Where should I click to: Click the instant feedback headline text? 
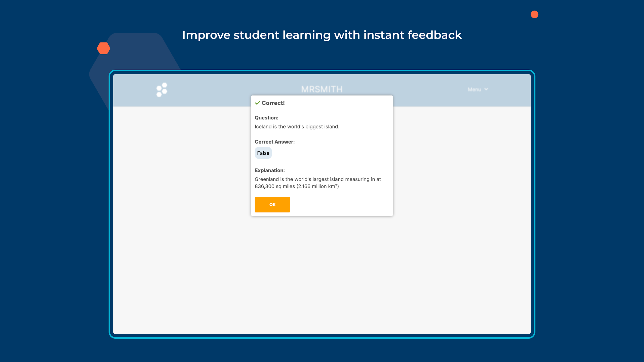pyautogui.click(x=322, y=35)
